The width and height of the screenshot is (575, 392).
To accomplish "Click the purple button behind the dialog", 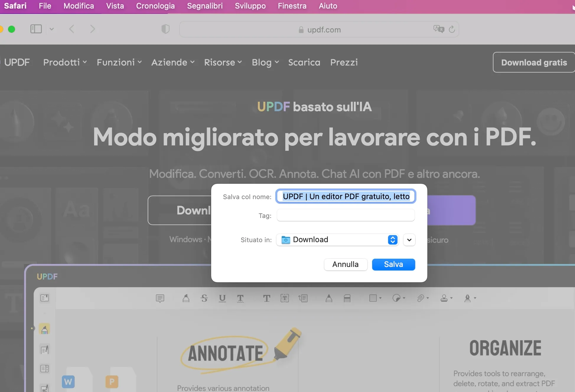I will [x=451, y=210].
